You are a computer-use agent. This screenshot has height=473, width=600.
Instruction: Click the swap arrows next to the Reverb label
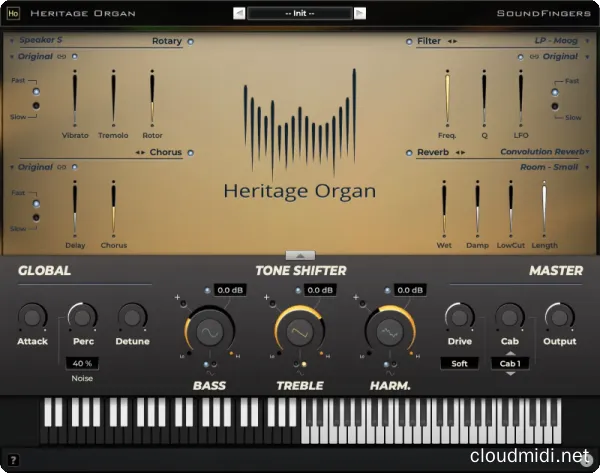[460, 152]
